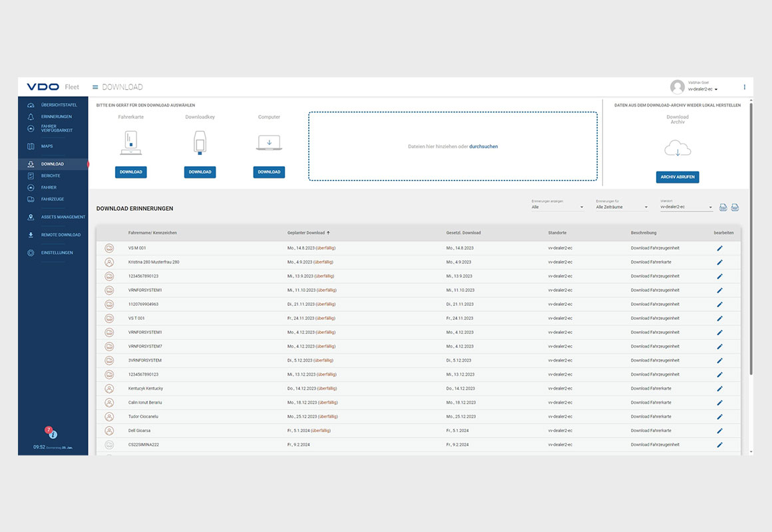Click the ARCHIV ABRUFEN button
The width and height of the screenshot is (772, 532).
point(677,177)
